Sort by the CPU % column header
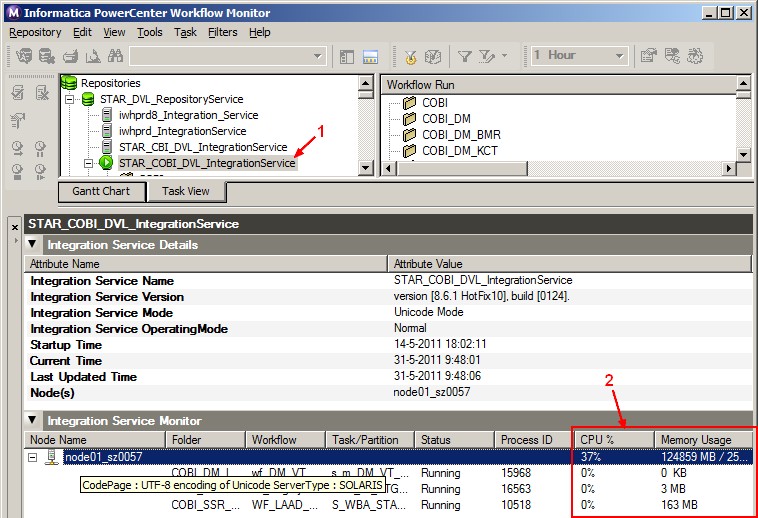The width and height of the screenshot is (758, 518). click(x=613, y=439)
